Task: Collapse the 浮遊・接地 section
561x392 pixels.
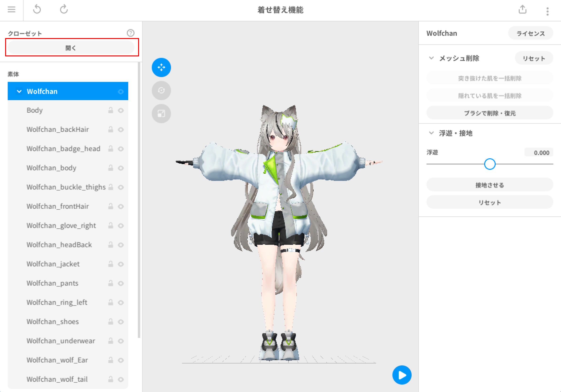Action: click(431, 133)
